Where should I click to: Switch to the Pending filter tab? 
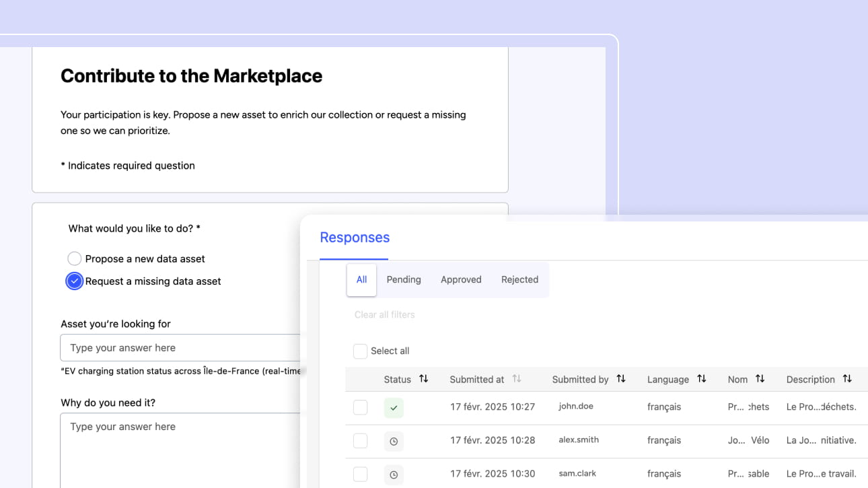point(404,279)
